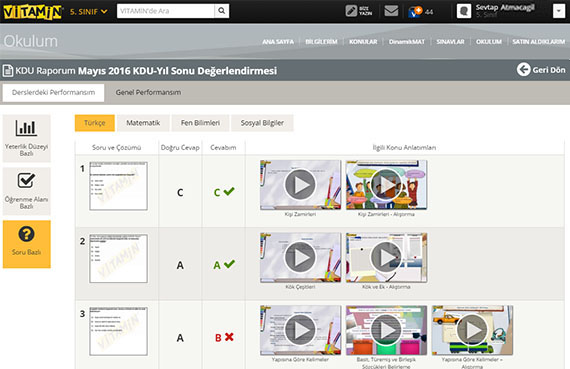Click the Vitamin logo
Viewport: 570px width, 369px height.
pyautogui.click(x=32, y=12)
